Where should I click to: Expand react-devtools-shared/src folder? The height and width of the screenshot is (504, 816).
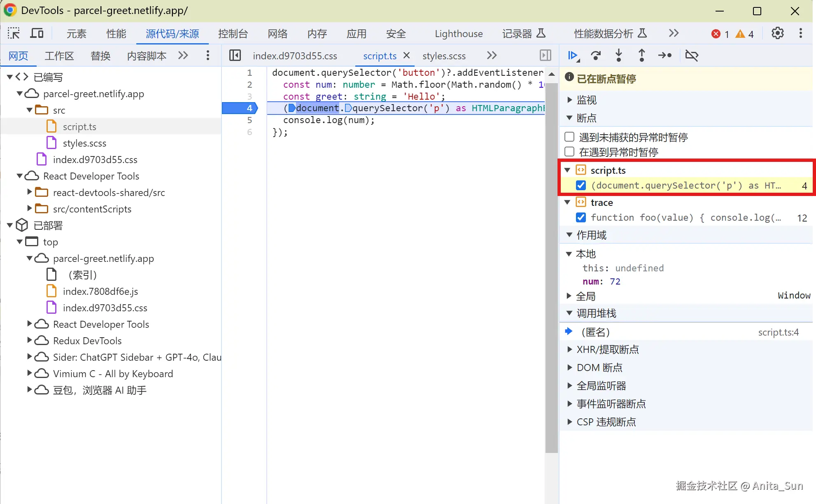(x=29, y=192)
